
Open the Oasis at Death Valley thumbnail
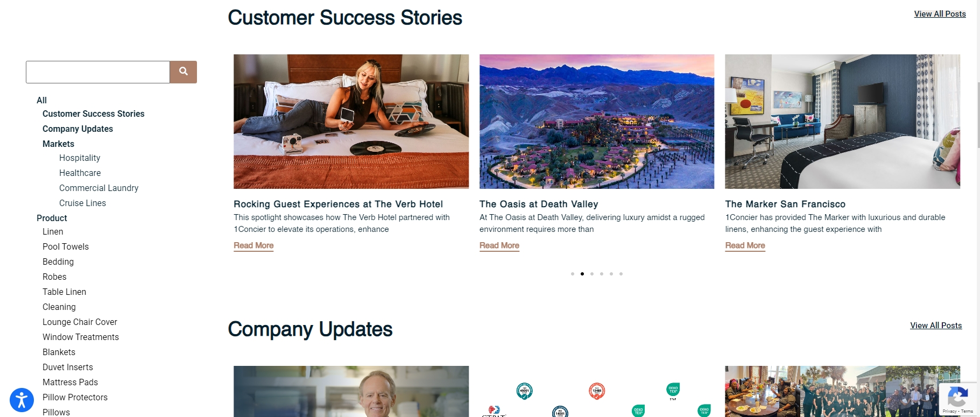click(x=597, y=122)
